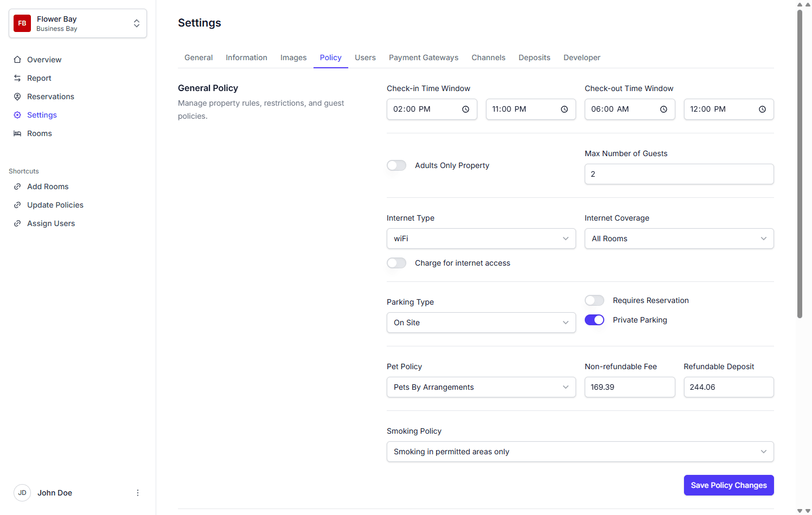Open the Flower Bay property switcher
This screenshot has width=812, height=515.
tap(78, 23)
